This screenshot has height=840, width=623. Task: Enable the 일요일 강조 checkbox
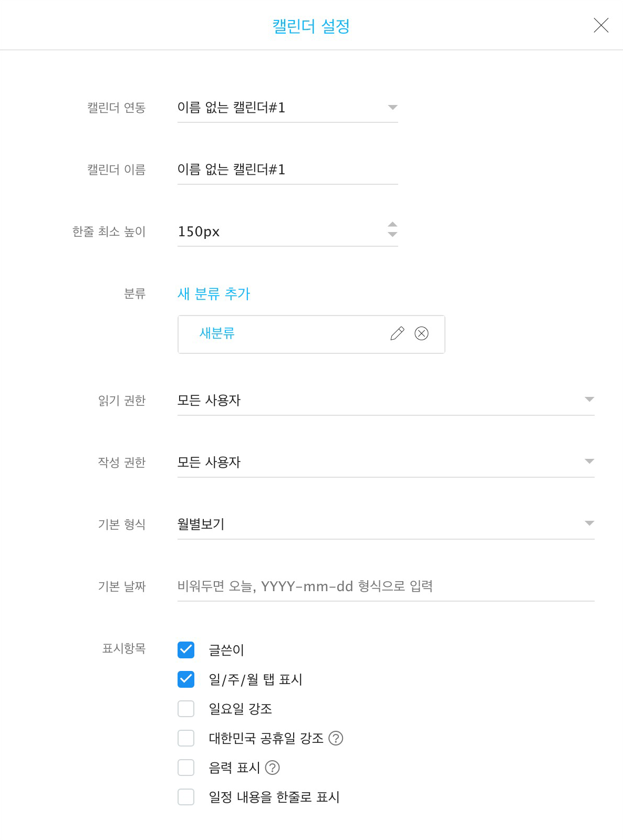click(x=186, y=709)
